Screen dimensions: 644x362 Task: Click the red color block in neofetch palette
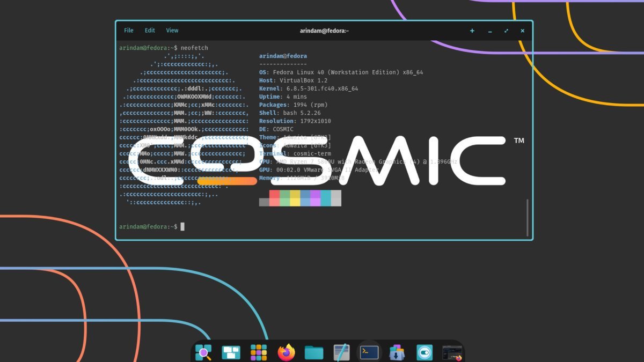(x=274, y=198)
